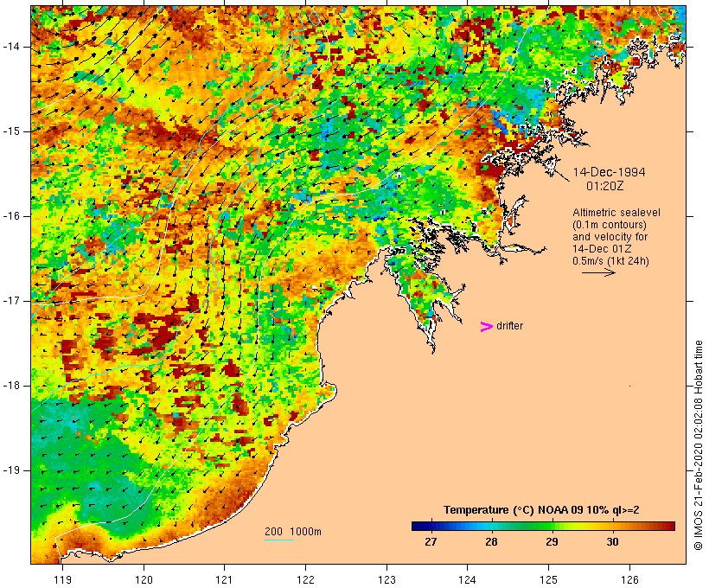Click the time text '01:20Z'
709x588 pixels.
tap(605, 186)
